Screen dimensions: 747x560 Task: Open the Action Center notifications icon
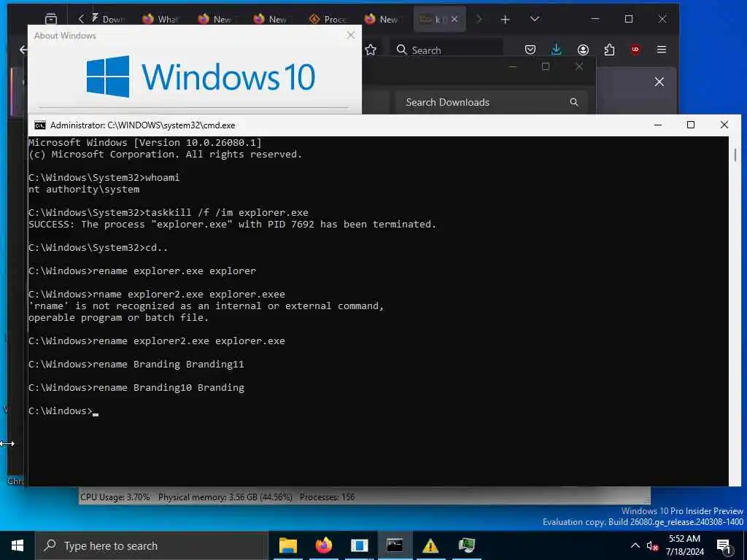click(x=724, y=546)
